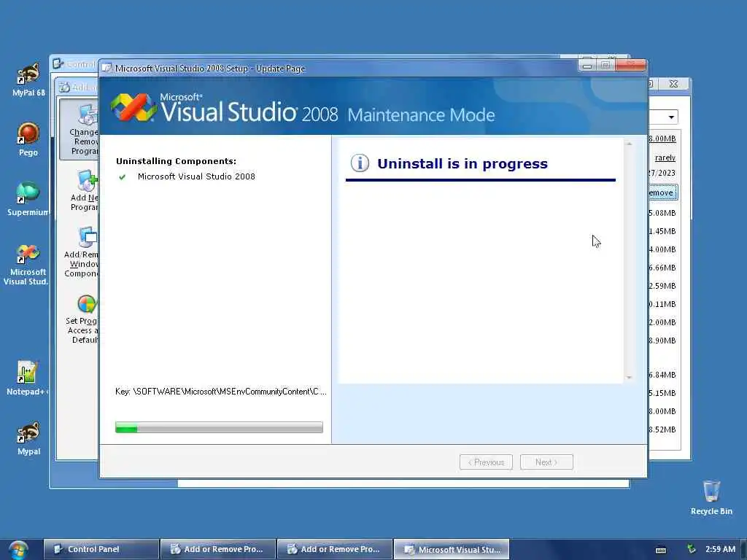This screenshot has height=560, width=747.
Task: Launch Notepad++ from the desktop
Action: coord(27,378)
